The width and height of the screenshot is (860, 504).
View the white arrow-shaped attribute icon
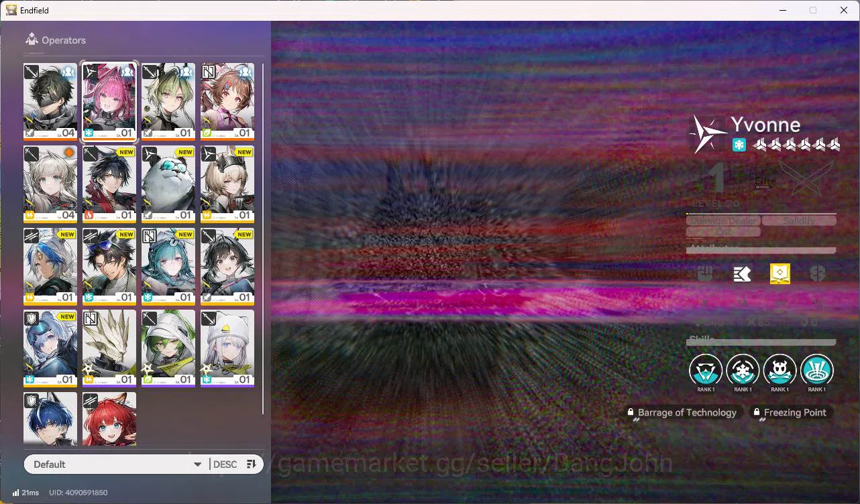(742, 273)
